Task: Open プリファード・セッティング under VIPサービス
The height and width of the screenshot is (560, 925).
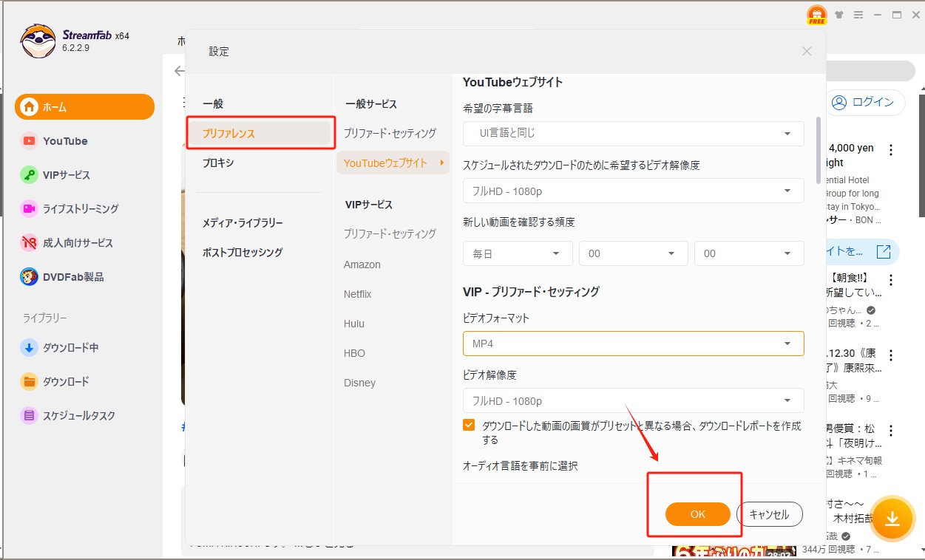Action: [x=390, y=233]
